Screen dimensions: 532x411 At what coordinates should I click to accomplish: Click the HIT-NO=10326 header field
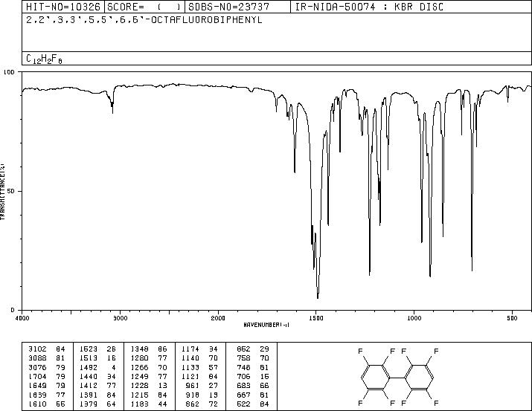tap(63, 7)
